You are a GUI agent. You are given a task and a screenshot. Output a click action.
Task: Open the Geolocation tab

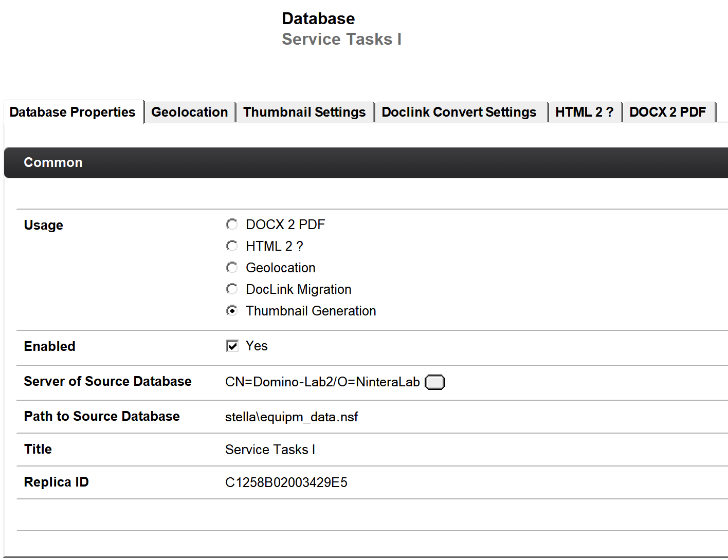coord(189,112)
